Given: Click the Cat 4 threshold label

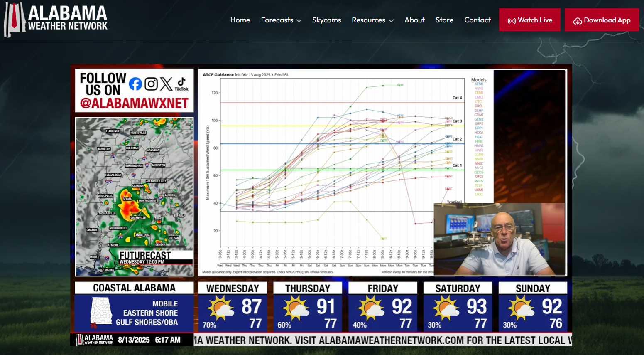Looking at the screenshot, I should click(x=457, y=98).
